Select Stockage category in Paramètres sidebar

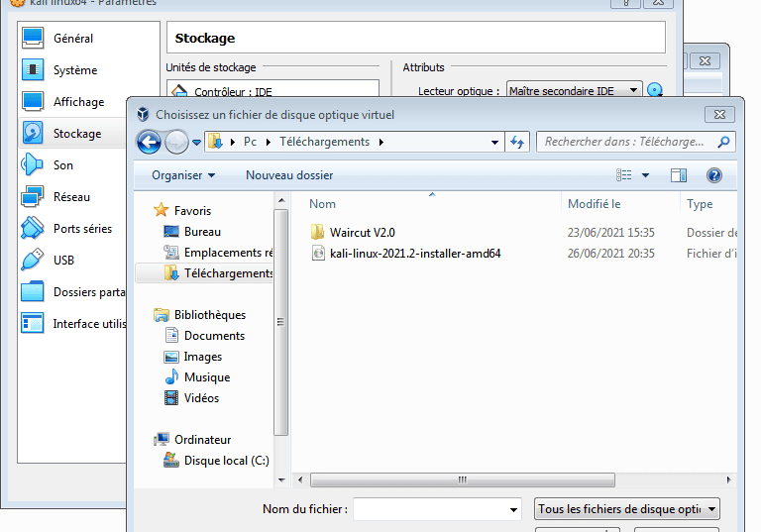(72, 134)
